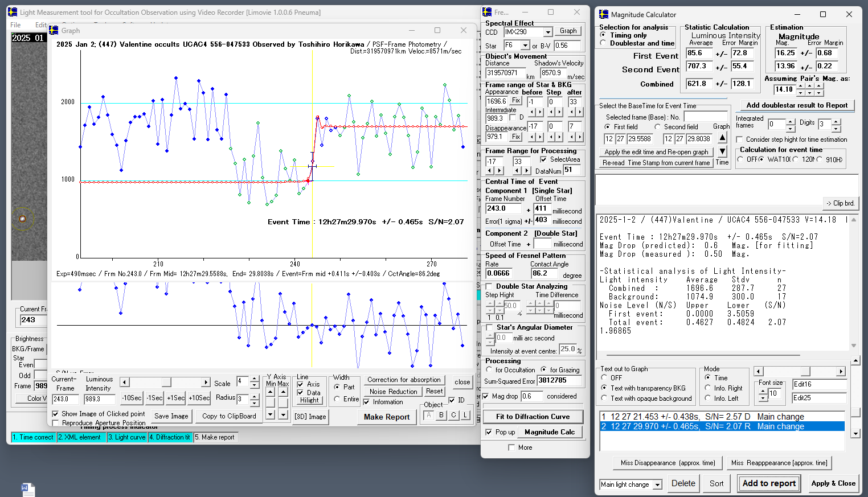Viewport: 868px width, 497px height.
Task: Click the Time down-arrow button
Action: click(x=722, y=151)
